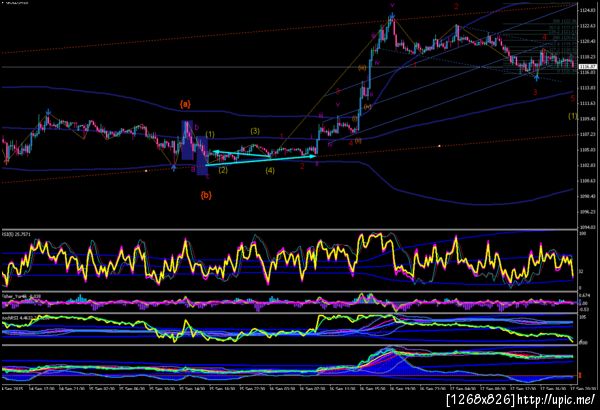Select the blue arrow marker at the chart's highest peak
This screenshot has height=410, width=600.
(392, 16)
